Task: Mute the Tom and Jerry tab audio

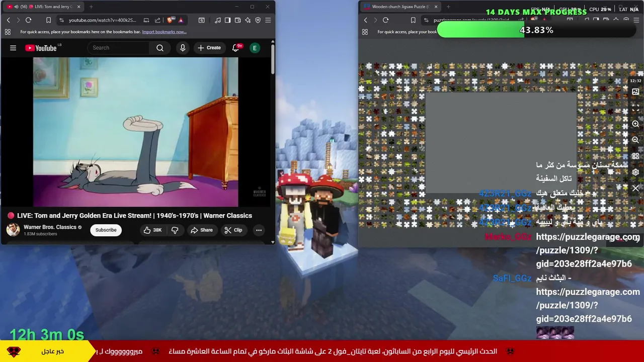Action: click(x=16, y=7)
